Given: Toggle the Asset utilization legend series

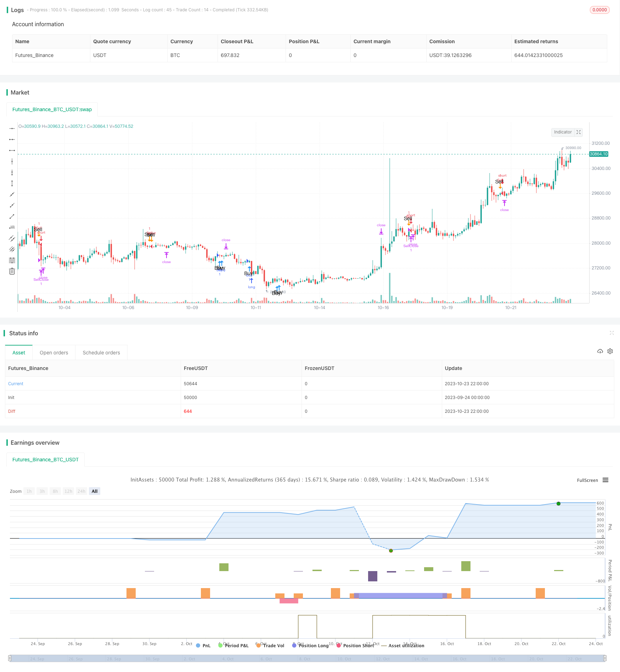Looking at the screenshot, I should coord(403,645).
